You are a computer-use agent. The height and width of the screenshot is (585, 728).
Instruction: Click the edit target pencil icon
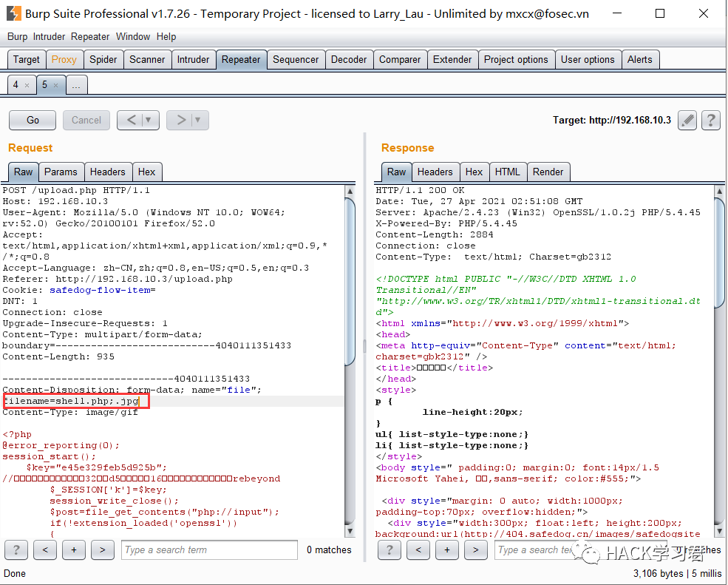(687, 121)
